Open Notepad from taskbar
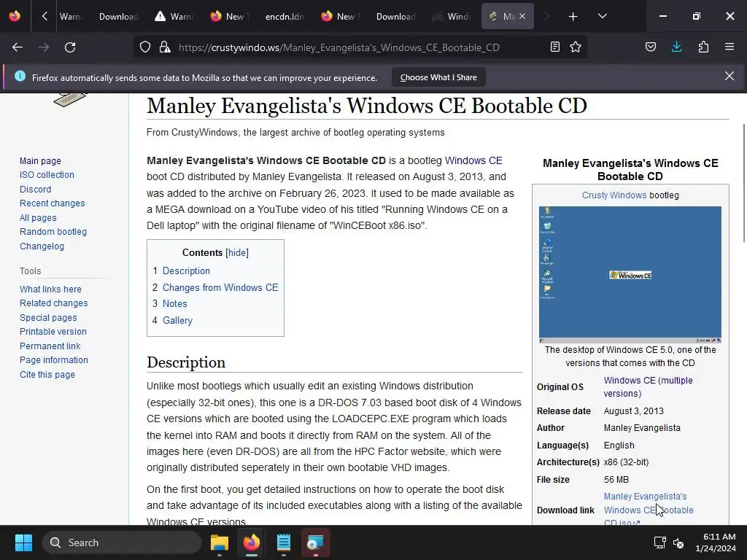 click(284, 542)
